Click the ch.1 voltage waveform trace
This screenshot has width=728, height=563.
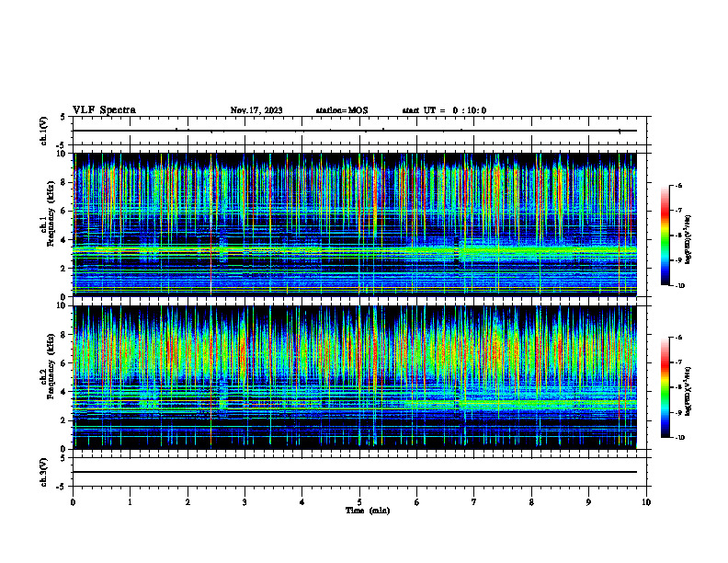coord(355,131)
